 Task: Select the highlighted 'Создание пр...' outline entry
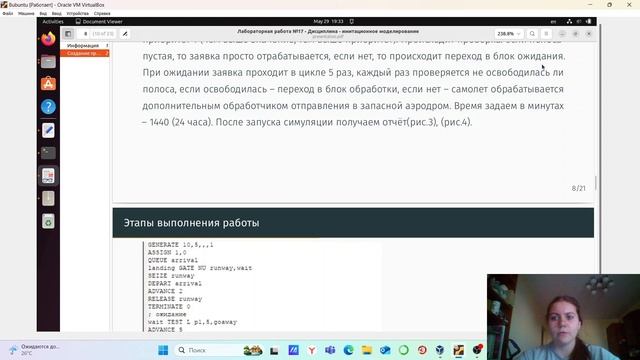click(x=84, y=53)
